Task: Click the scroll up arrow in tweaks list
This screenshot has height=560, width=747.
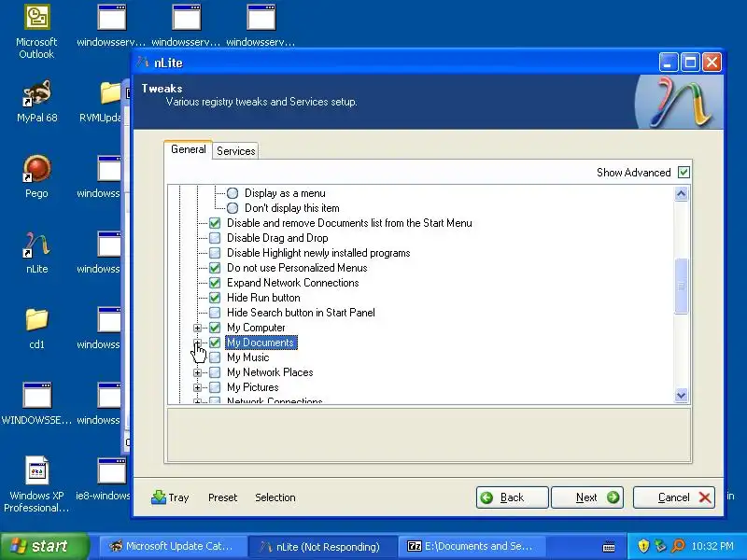Action: coord(682,193)
